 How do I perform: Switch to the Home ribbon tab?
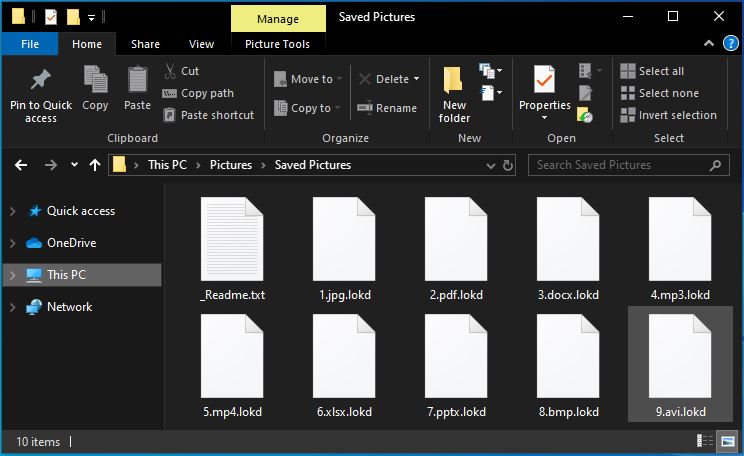(x=87, y=44)
